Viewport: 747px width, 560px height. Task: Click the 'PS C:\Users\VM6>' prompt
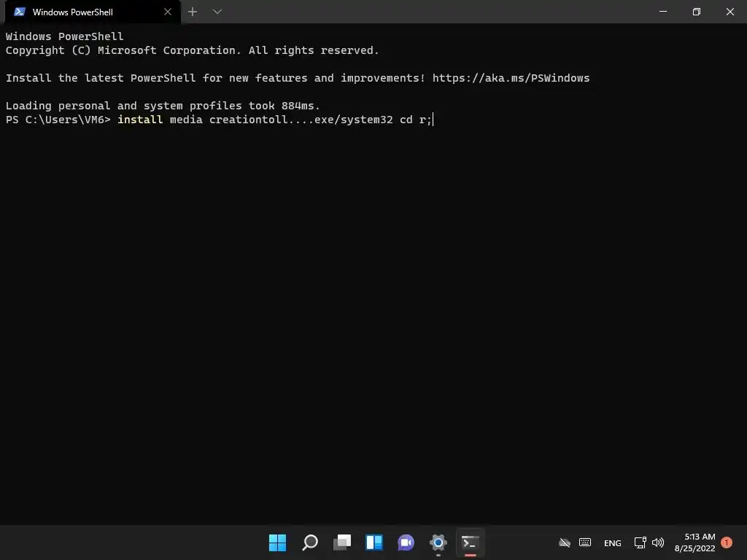pos(58,120)
